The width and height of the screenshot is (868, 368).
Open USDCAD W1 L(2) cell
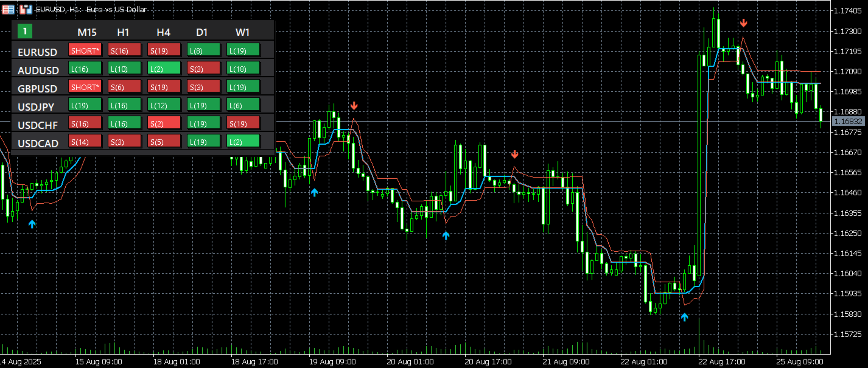[x=243, y=142]
